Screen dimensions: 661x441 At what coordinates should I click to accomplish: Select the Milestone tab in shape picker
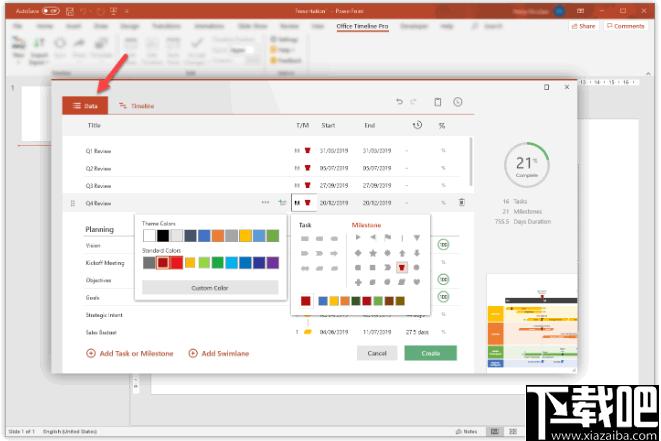[x=366, y=225]
